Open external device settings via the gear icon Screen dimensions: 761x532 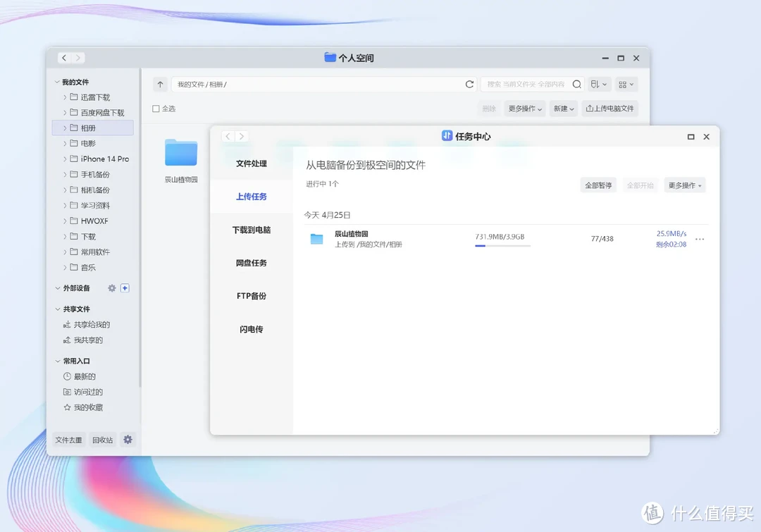pyautogui.click(x=111, y=287)
